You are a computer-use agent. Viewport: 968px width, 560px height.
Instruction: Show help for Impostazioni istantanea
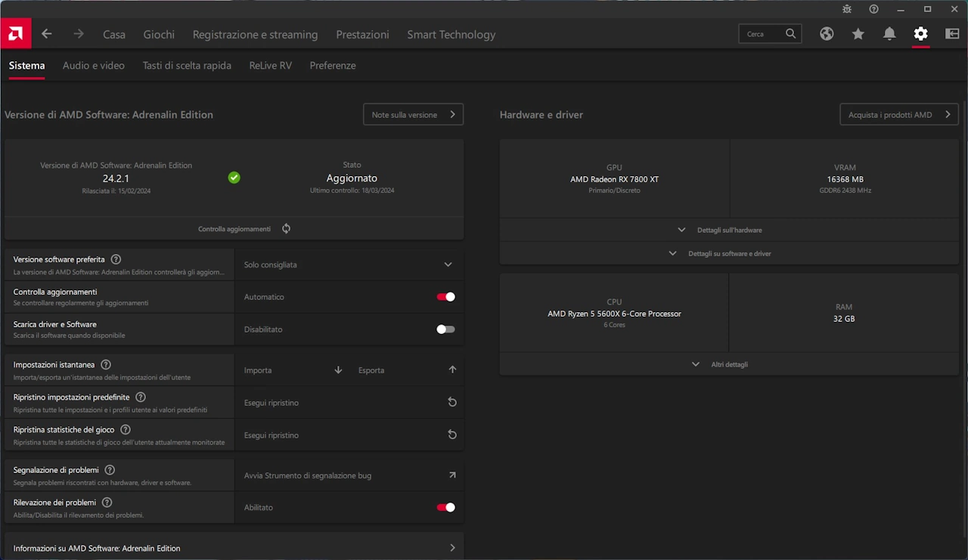[x=106, y=364]
